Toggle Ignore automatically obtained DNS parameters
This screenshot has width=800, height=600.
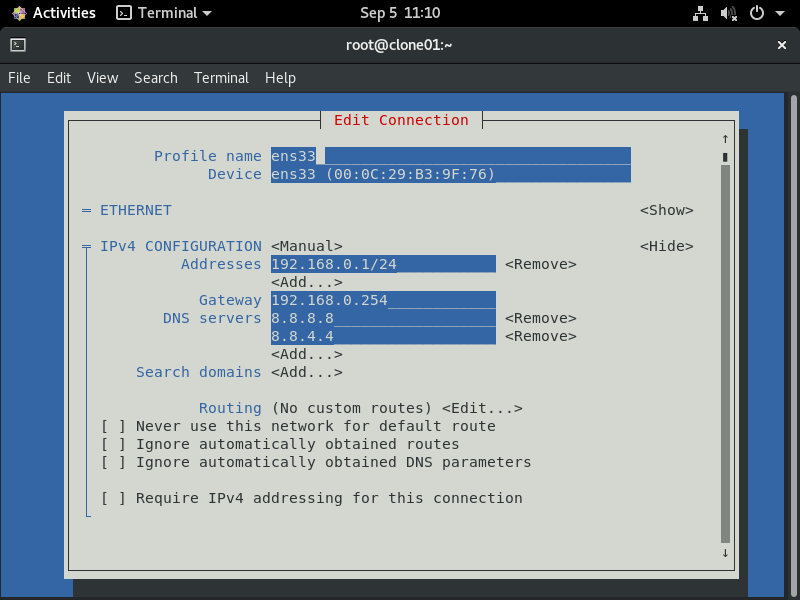pyautogui.click(x=316, y=462)
